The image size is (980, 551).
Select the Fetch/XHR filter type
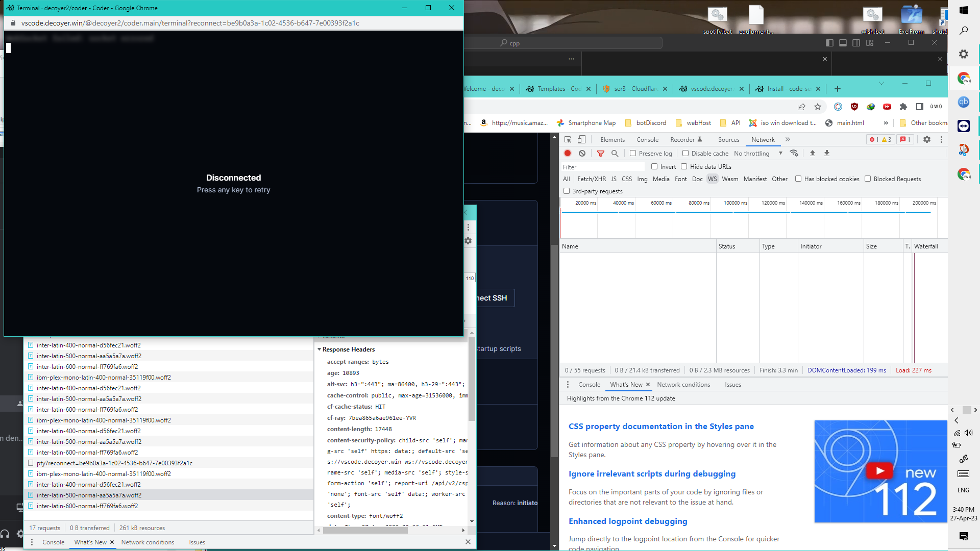(x=591, y=179)
